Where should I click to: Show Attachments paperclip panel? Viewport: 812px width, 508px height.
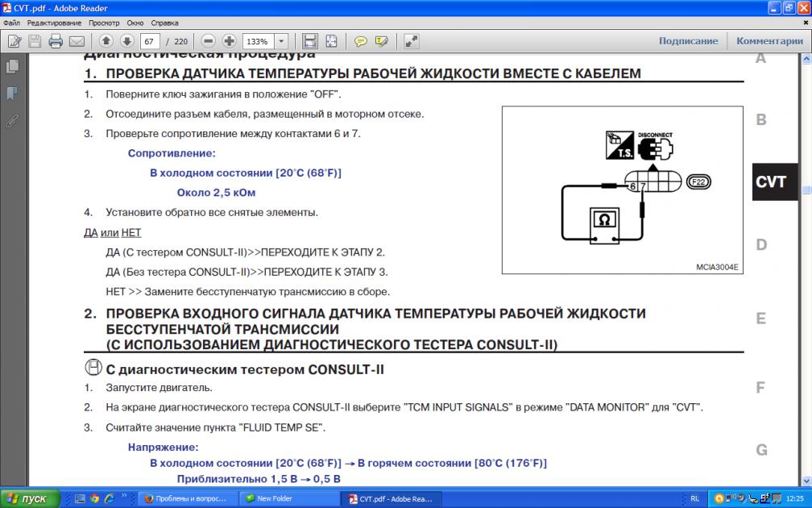[x=12, y=121]
